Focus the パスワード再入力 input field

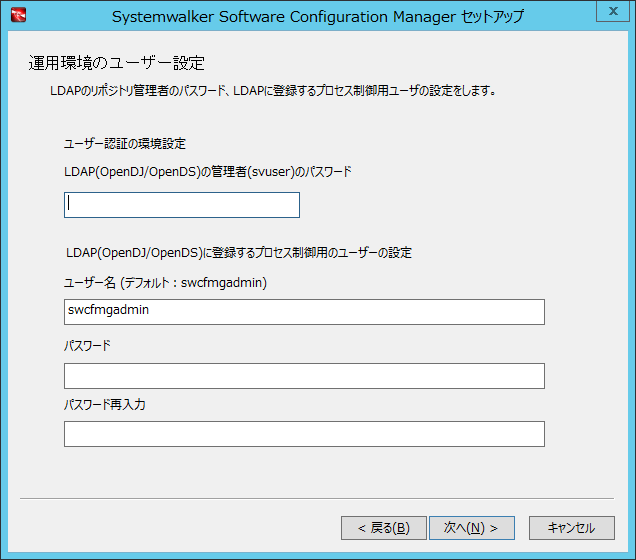point(304,434)
